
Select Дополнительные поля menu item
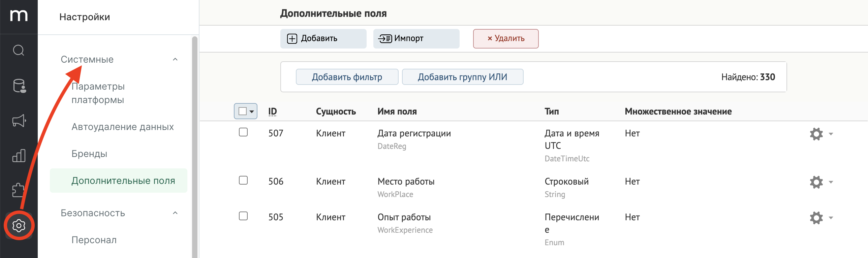click(x=119, y=181)
